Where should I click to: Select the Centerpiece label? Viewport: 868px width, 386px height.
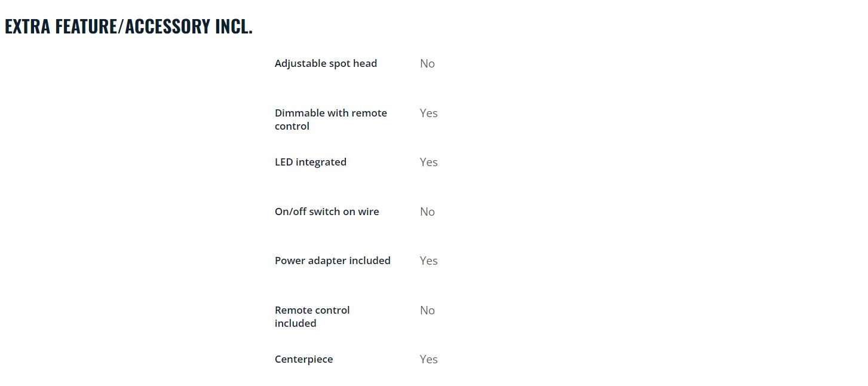pyautogui.click(x=304, y=359)
